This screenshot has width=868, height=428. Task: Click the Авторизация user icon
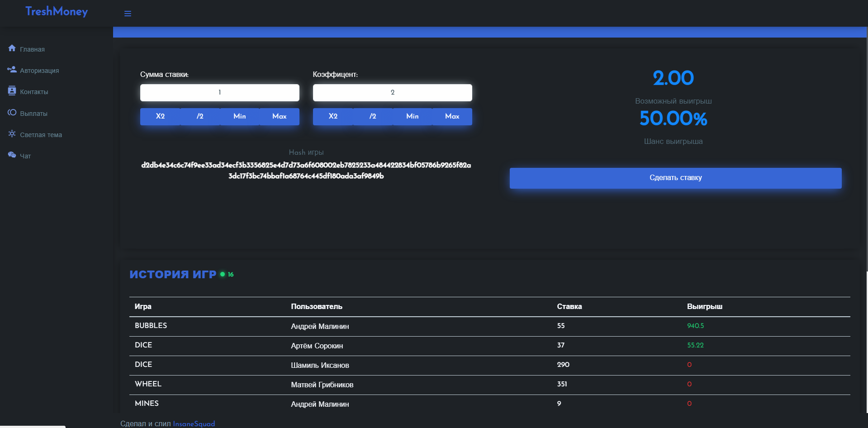pos(12,70)
